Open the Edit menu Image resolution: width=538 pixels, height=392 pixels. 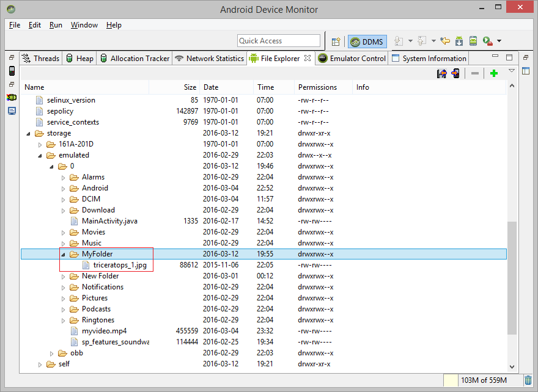coord(35,25)
